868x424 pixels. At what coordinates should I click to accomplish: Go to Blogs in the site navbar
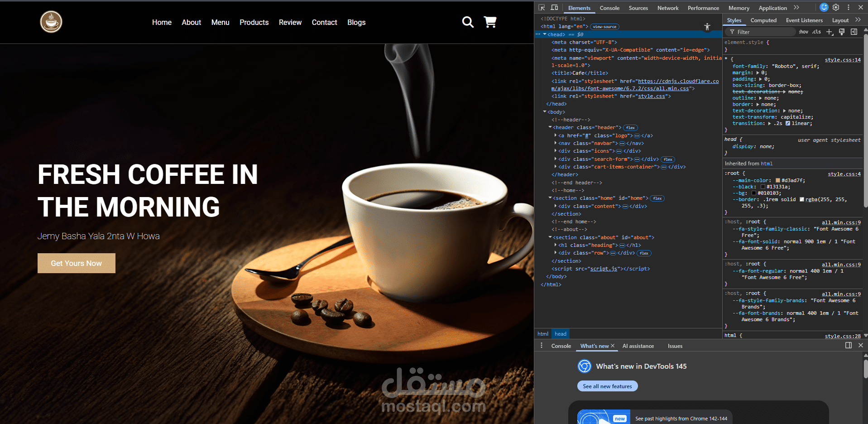(x=356, y=22)
